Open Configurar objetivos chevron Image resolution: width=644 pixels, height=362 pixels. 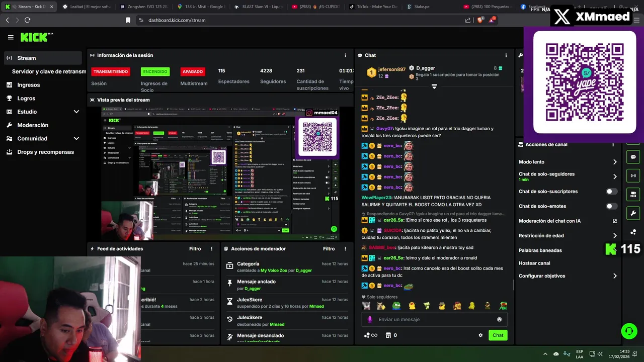tap(615, 276)
